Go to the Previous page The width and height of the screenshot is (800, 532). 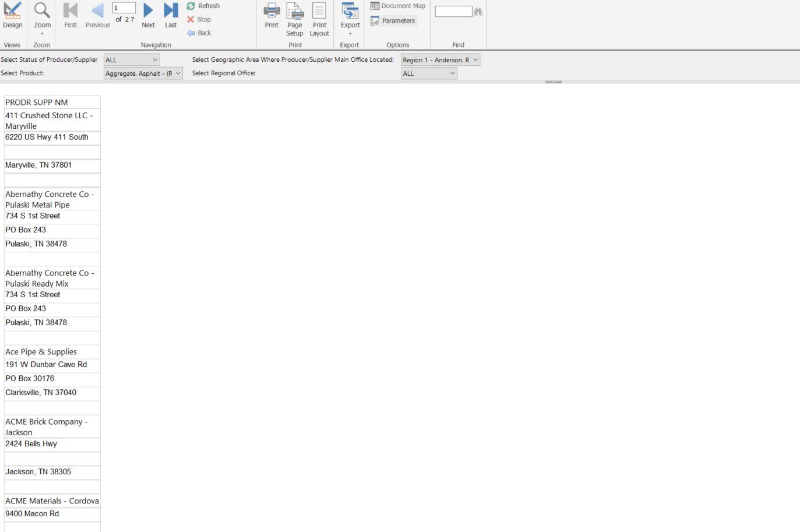point(97,16)
